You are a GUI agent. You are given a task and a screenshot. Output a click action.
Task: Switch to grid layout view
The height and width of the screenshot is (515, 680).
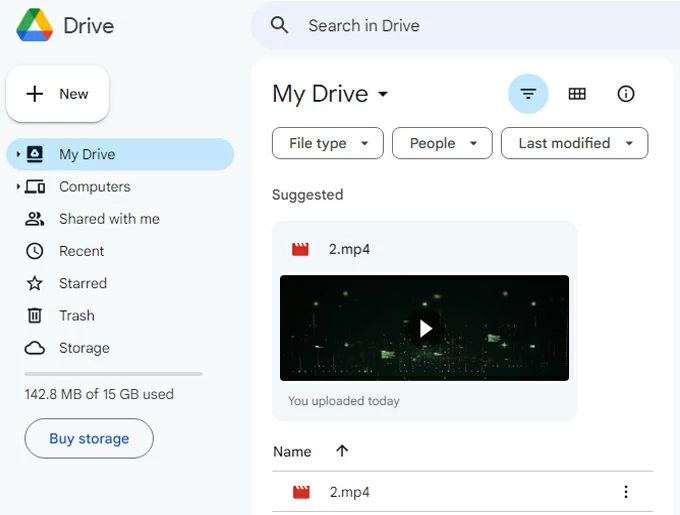click(577, 94)
